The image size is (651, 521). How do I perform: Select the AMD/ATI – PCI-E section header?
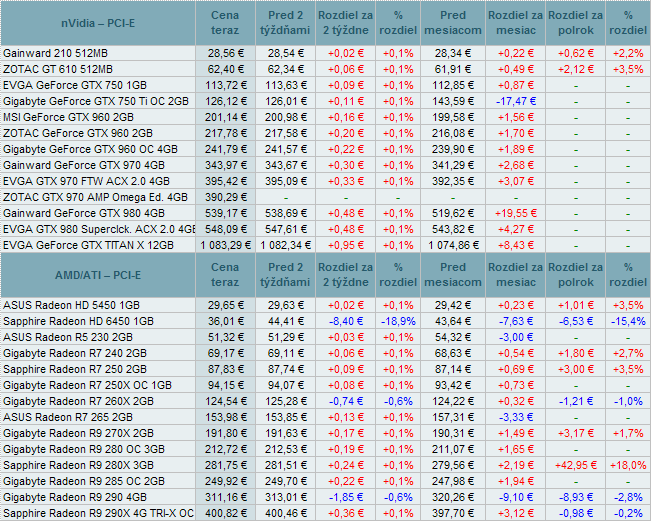click(98, 275)
